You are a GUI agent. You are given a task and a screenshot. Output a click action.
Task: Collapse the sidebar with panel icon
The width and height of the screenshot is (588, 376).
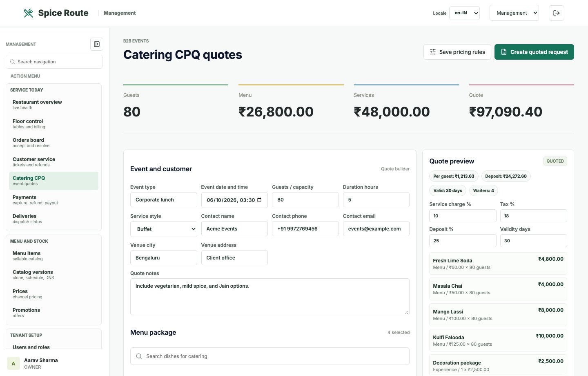click(97, 44)
